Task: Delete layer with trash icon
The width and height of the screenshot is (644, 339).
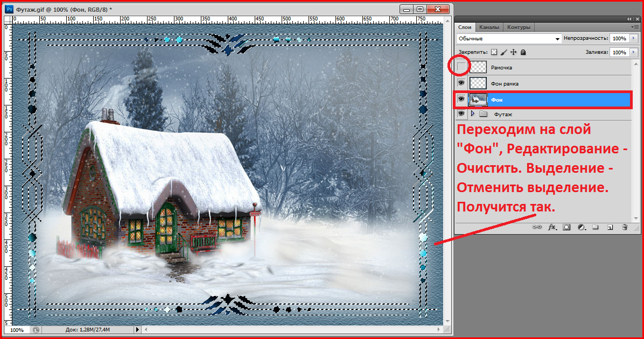Action: [625, 227]
